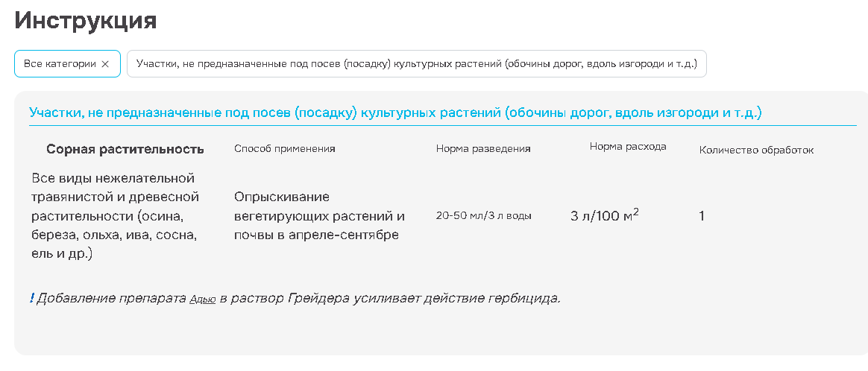
Task: Click the Норма расхода column header
Action: (x=628, y=147)
